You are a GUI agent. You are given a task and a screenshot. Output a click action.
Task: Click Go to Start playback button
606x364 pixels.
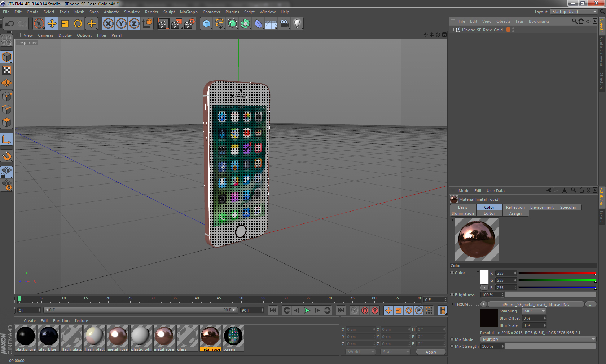pyautogui.click(x=273, y=310)
